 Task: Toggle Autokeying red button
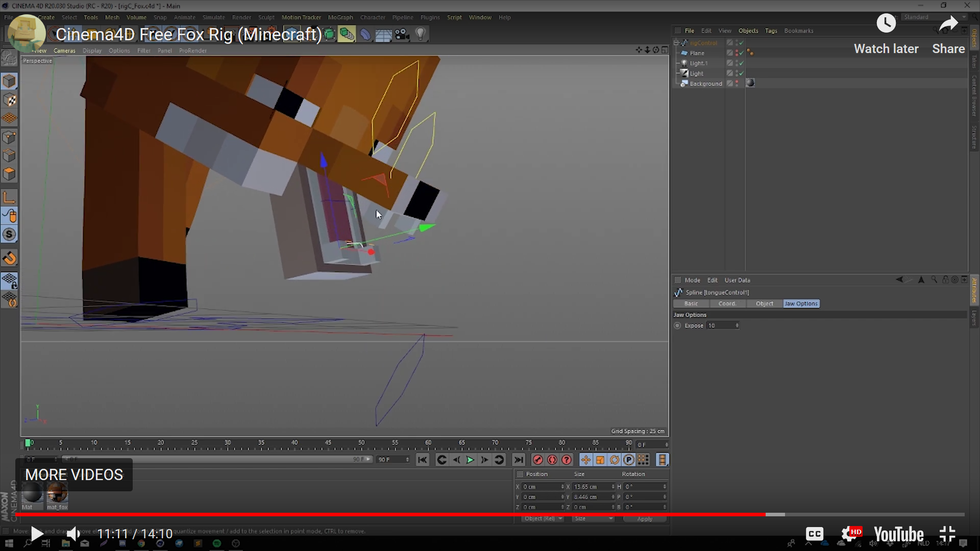tap(552, 460)
